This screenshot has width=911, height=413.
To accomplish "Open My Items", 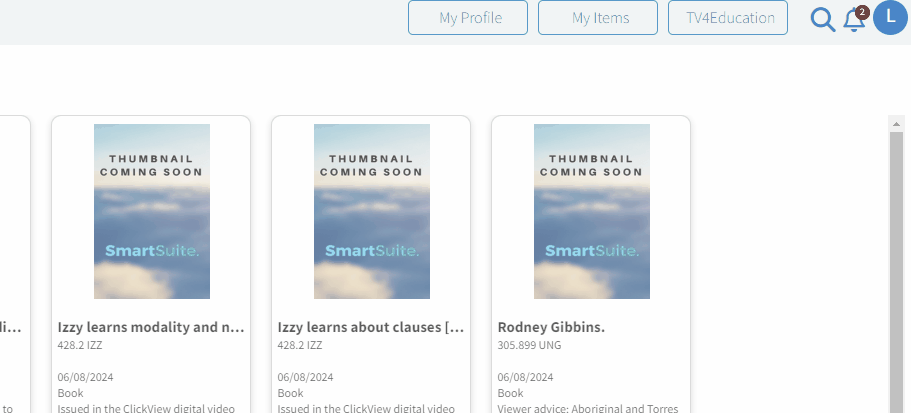I will (x=598, y=17).
